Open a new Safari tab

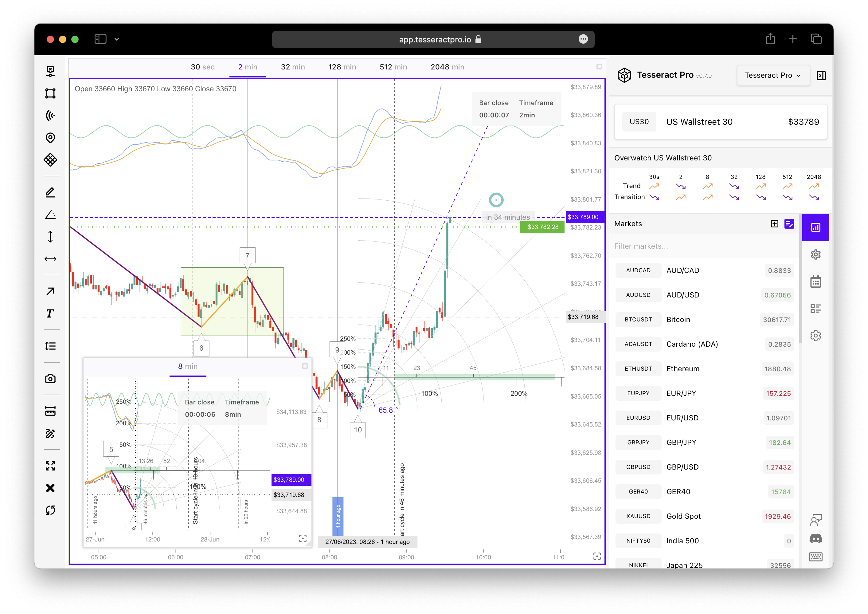pyautogui.click(x=793, y=39)
